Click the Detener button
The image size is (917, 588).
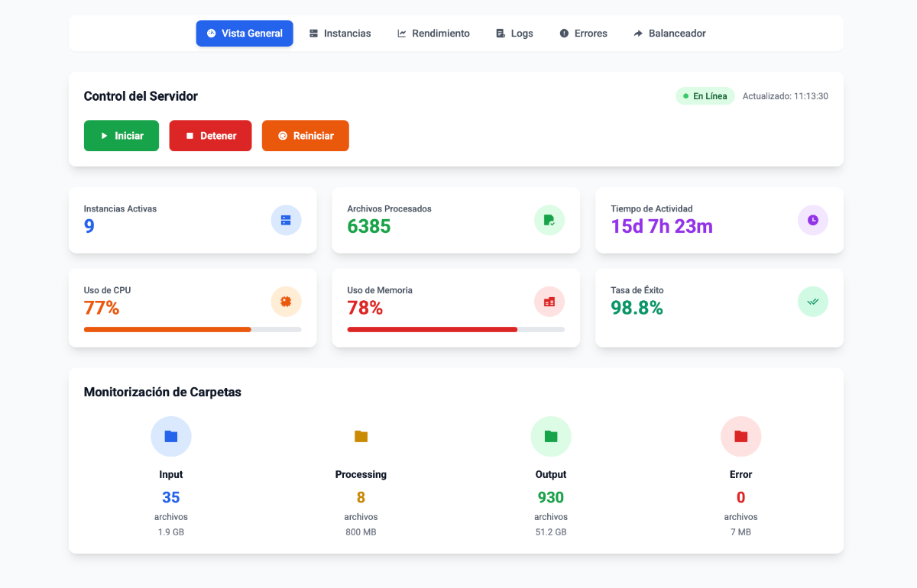pos(210,135)
